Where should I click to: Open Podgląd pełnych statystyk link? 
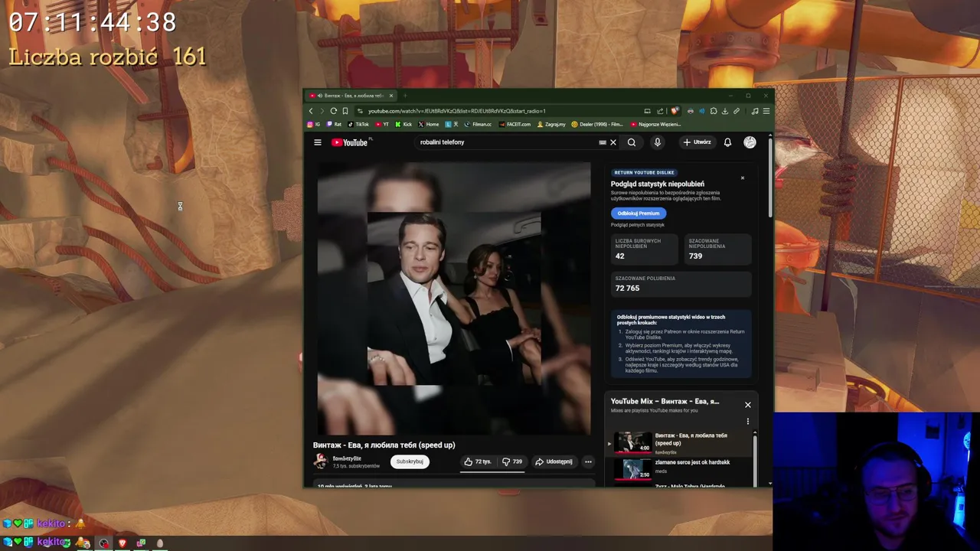pos(638,225)
